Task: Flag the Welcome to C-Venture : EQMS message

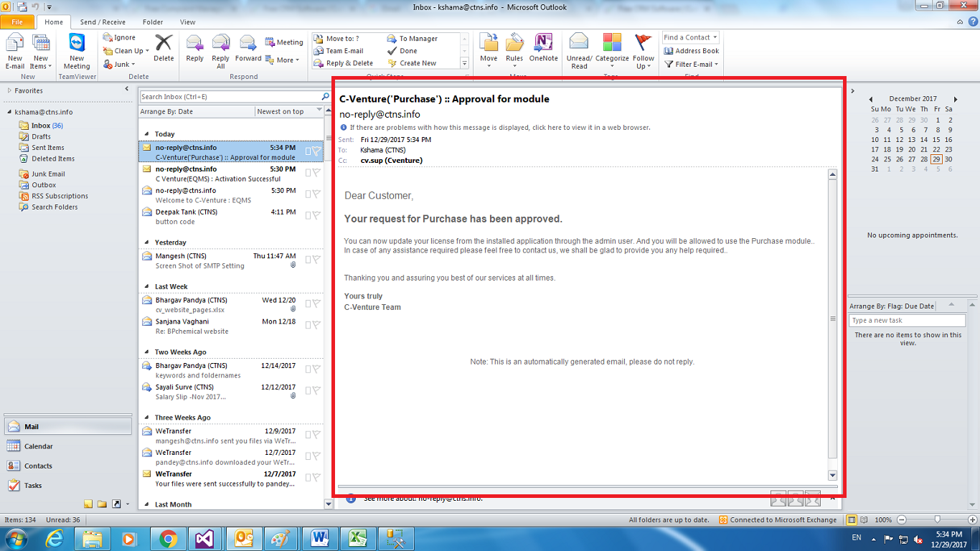Action: [x=316, y=194]
